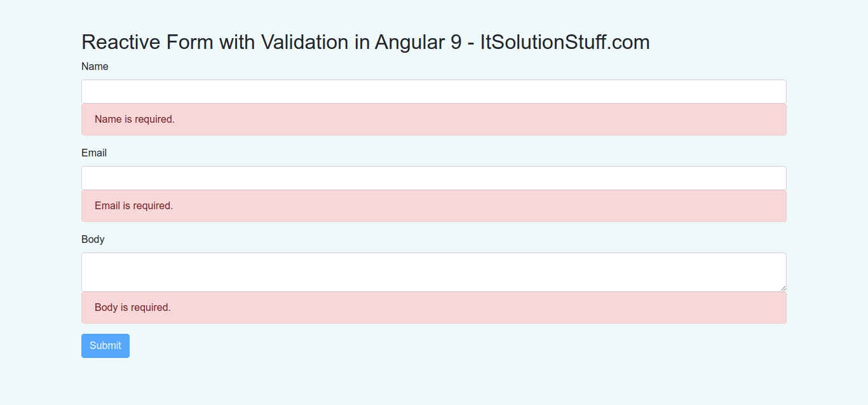Click the Name input field
868x405 pixels.
433,92
